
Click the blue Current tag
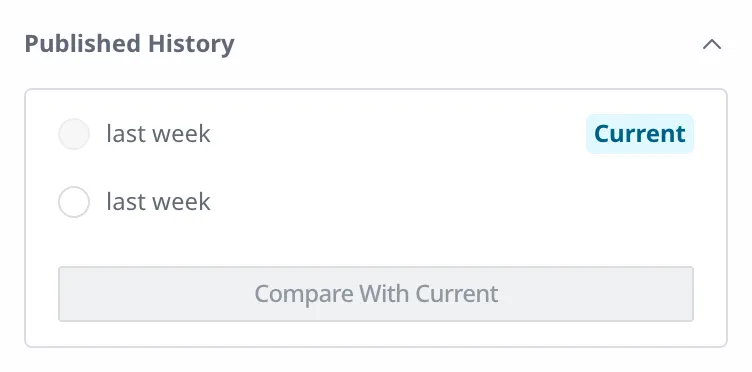pyautogui.click(x=640, y=134)
